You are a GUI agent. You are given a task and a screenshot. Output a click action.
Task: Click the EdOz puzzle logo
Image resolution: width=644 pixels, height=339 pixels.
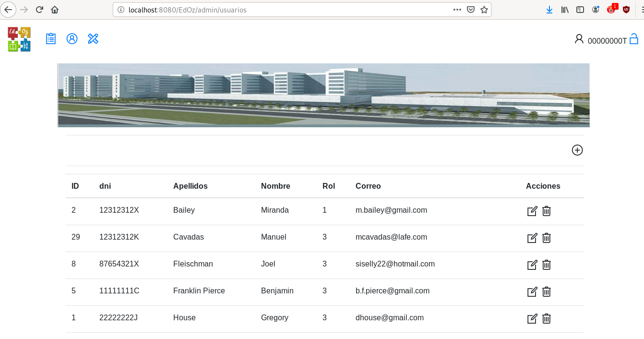[x=19, y=39]
